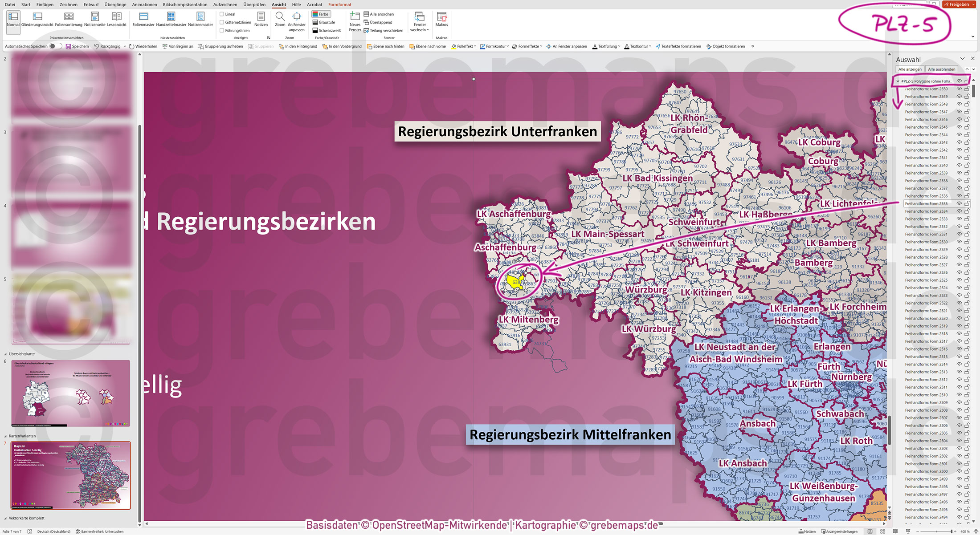Hide Freihandform: Form 2550 with its eye toggle

[x=959, y=89]
